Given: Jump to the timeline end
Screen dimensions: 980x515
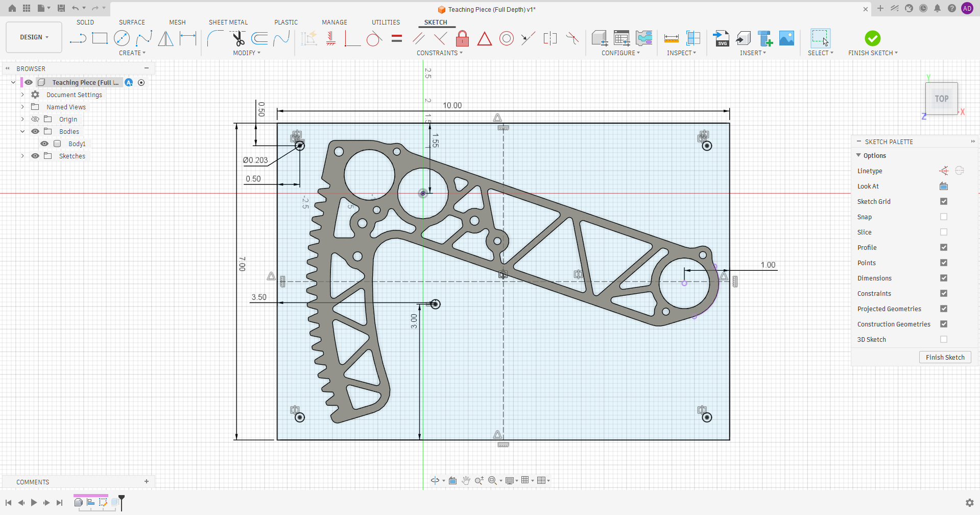Looking at the screenshot, I should click(x=60, y=503).
